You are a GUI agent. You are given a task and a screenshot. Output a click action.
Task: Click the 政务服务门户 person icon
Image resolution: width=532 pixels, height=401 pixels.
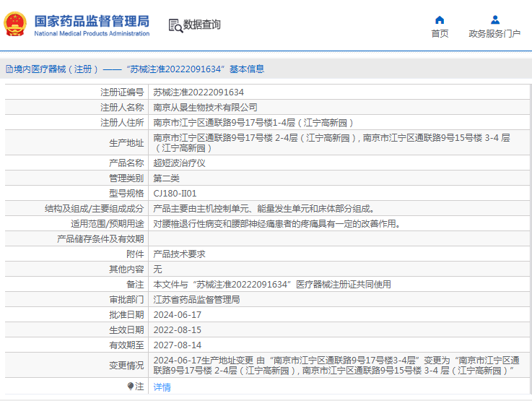(494, 20)
